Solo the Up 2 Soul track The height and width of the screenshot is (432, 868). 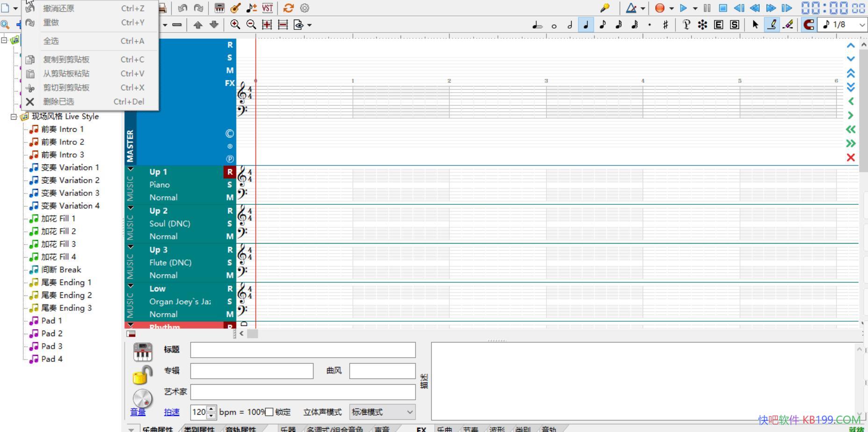pos(230,223)
